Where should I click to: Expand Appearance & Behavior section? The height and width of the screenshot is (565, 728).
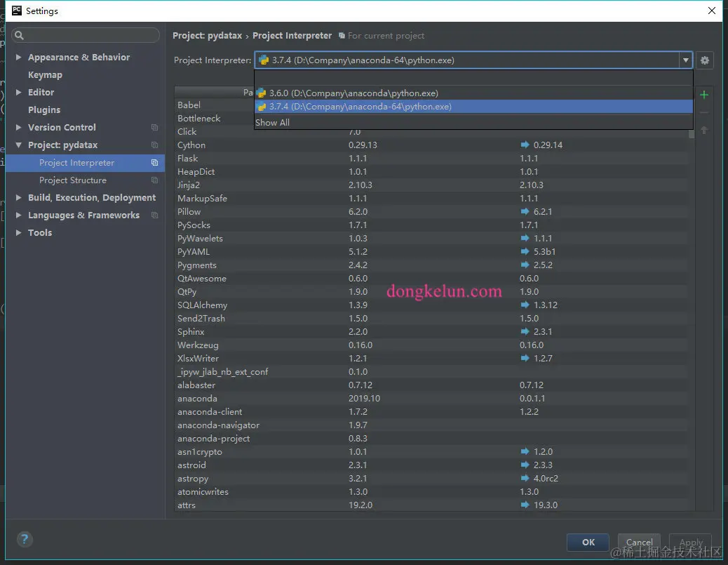[x=18, y=57]
